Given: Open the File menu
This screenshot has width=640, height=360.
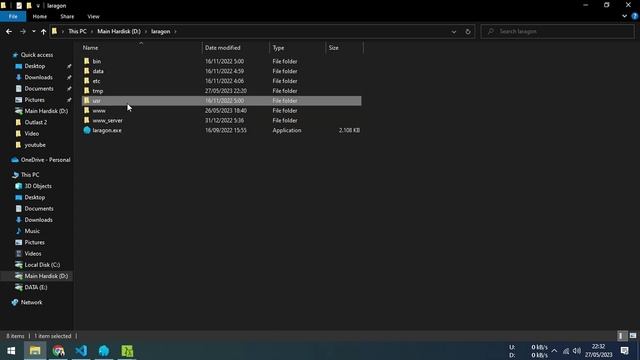Looking at the screenshot, I should pos(13,16).
